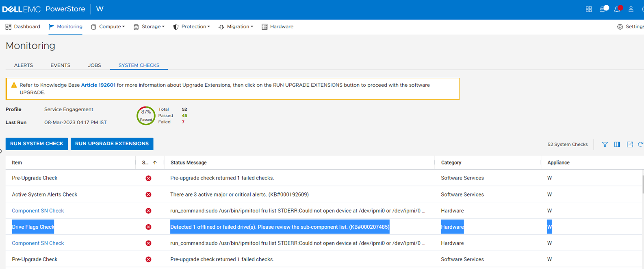Expand the Protection dropdown menu

[x=192, y=27]
